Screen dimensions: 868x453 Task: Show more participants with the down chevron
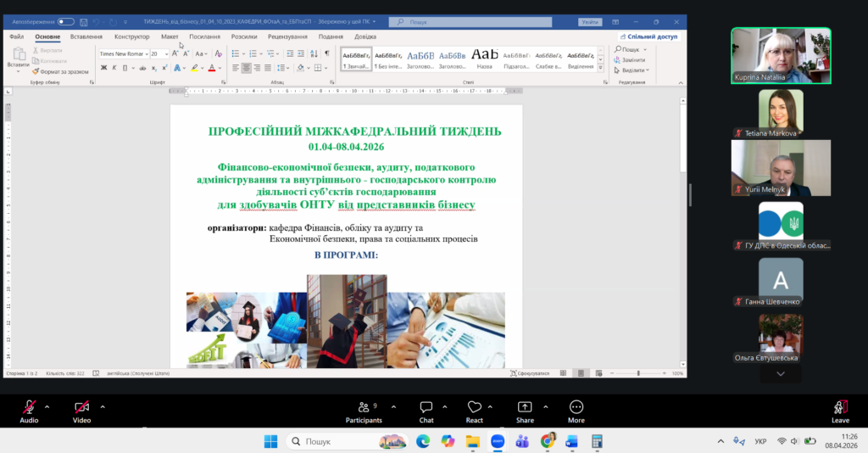(x=781, y=374)
